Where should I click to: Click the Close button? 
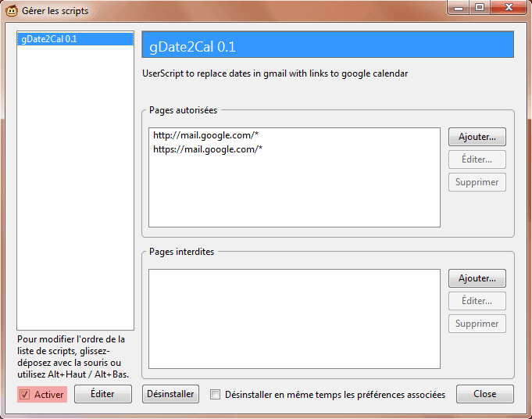coord(485,394)
